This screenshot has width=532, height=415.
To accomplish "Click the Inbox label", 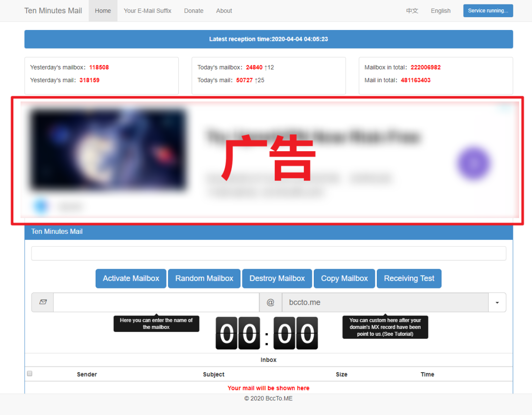I will pyautogui.click(x=268, y=360).
